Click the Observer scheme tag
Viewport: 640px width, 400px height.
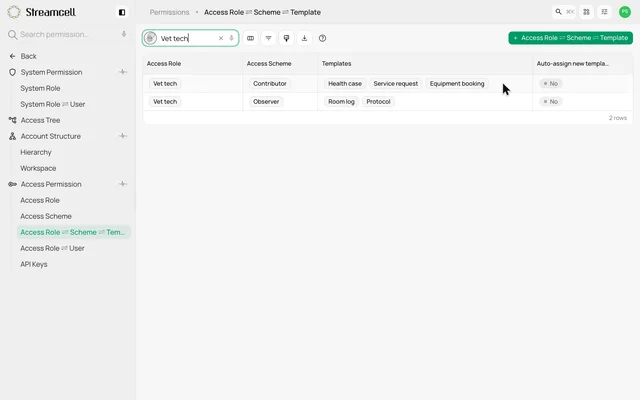(x=266, y=101)
